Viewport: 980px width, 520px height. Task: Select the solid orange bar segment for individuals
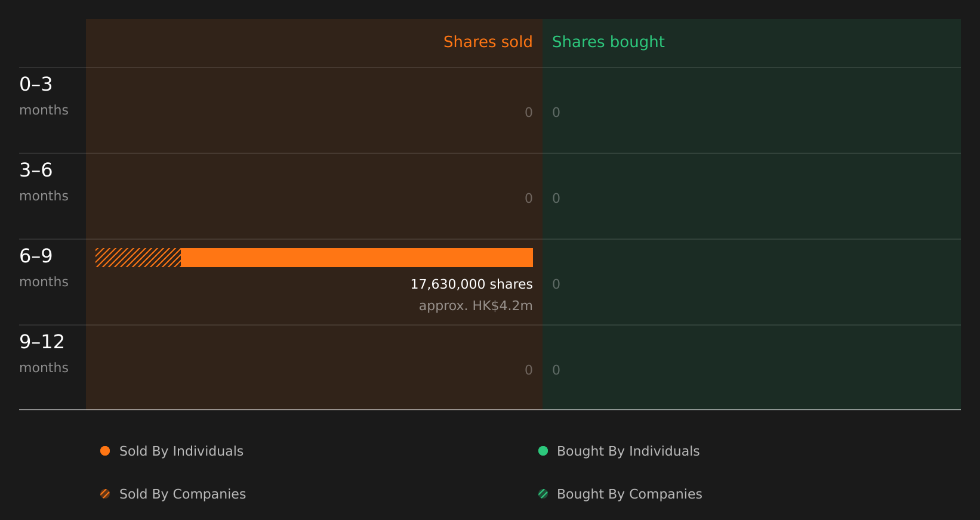357,258
